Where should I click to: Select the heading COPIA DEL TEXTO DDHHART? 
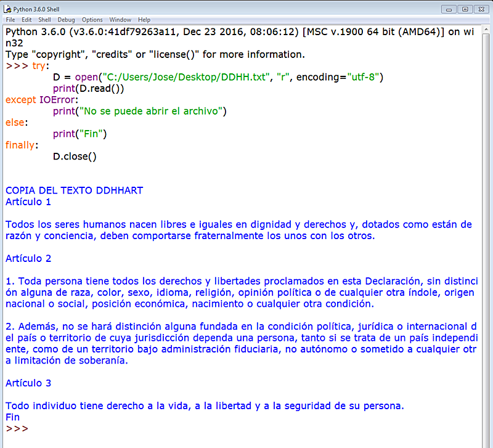[x=74, y=190]
